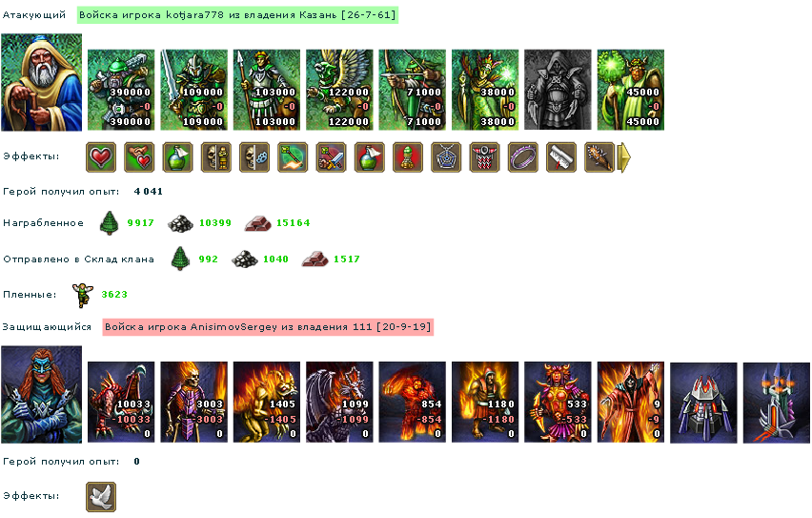Select the skull and brass knuckles effect

254,157
